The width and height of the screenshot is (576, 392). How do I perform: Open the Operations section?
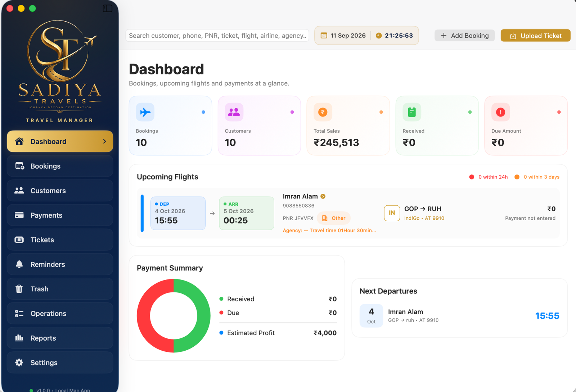point(60,313)
